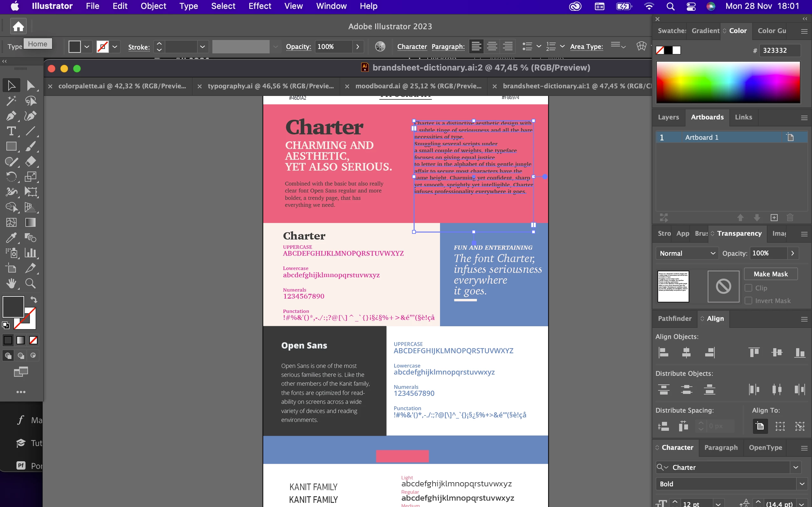Open the Effect menu
Viewport: 812px width, 507px height.
(x=259, y=6)
